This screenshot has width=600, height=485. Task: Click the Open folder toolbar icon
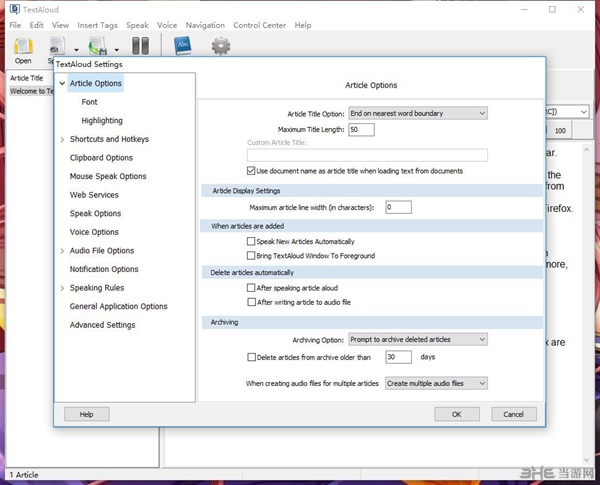(23, 46)
